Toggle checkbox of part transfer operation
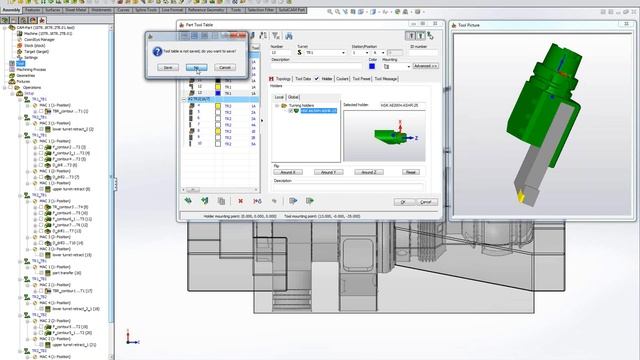Viewport: 640px width, 360px height. click(41, 273)
